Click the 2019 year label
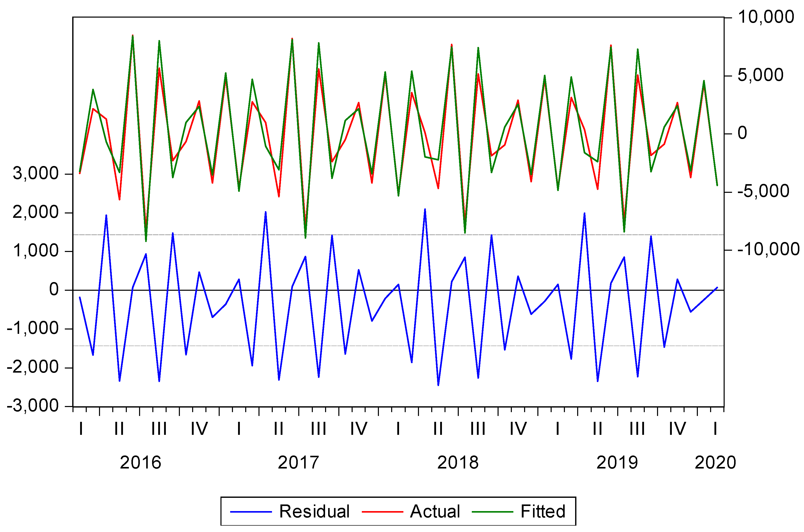The height and width of the screenshot is (532, 804). [617, 463]
